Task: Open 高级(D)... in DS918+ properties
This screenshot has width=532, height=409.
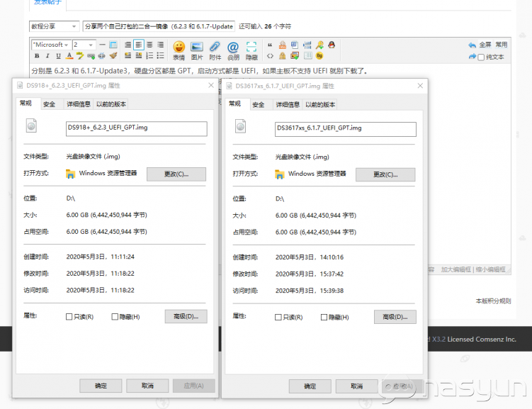Action: [186, 316]
